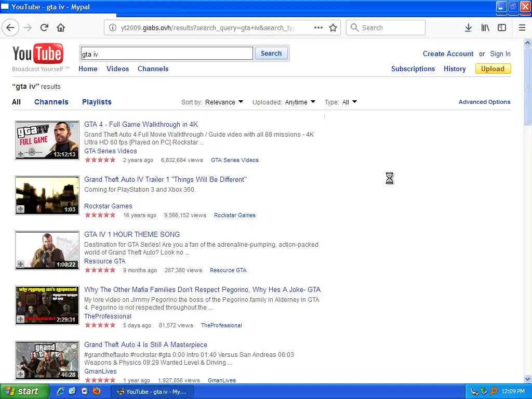This screenshot has width=532, height=399.
Task: Switch to the Channels results tab
Action: point(51,102)
